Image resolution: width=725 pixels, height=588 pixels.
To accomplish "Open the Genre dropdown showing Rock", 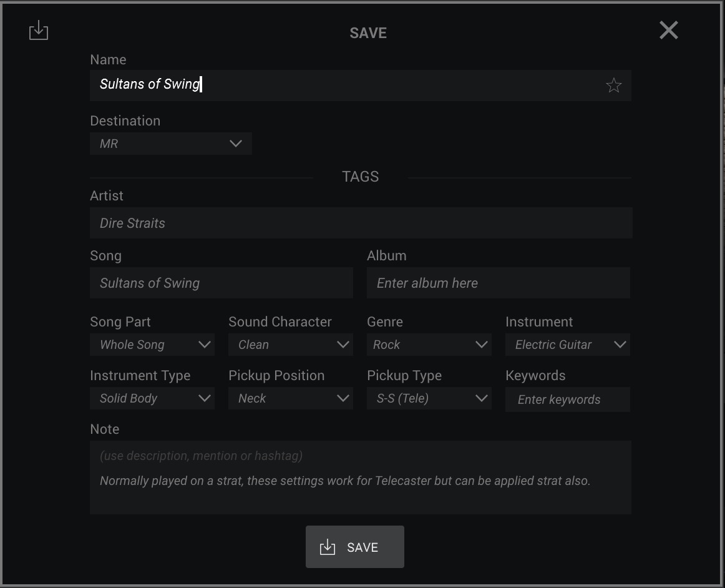I will 429,345.
